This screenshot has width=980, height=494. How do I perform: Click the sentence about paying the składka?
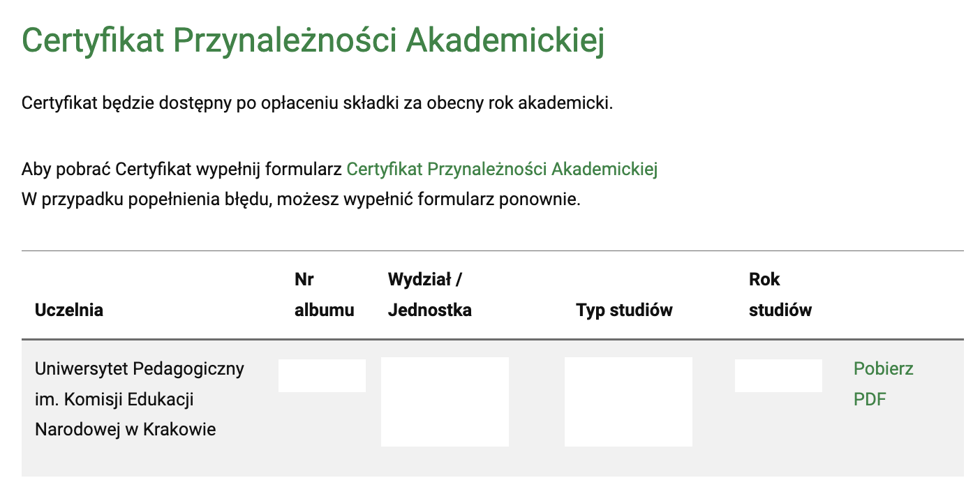click(317, 104)
